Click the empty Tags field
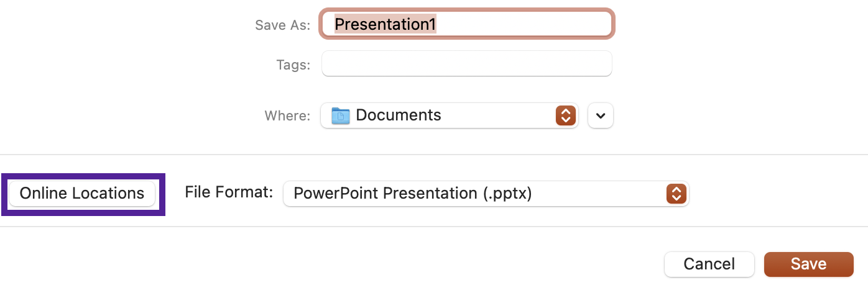Viewport: 868px width, 293px height. pyautogui.click(x=466, y=64)
